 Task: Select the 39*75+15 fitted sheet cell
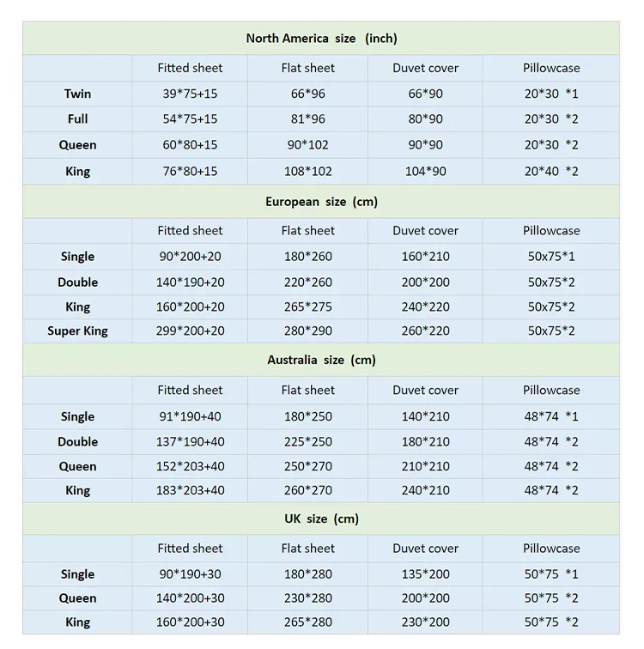click(x=190, y=94)
